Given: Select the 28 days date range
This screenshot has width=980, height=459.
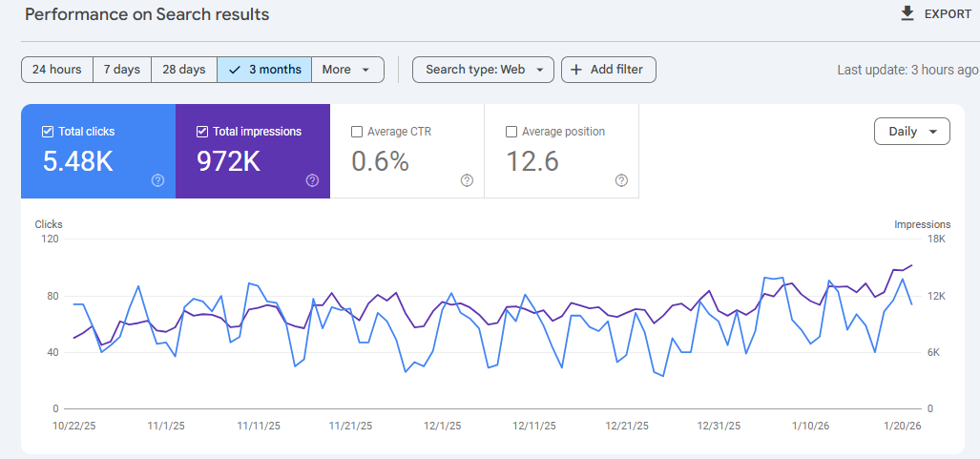Looking at the screenshot, I should tap(184, 70).
